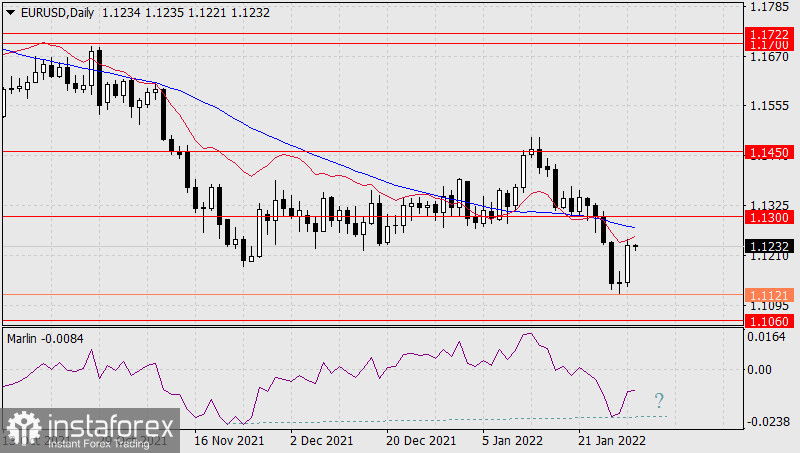The height and width of the screenshot is (453, 800).
Task: Click the 2 Dec 2021 date label
Action: coord(321,440)
